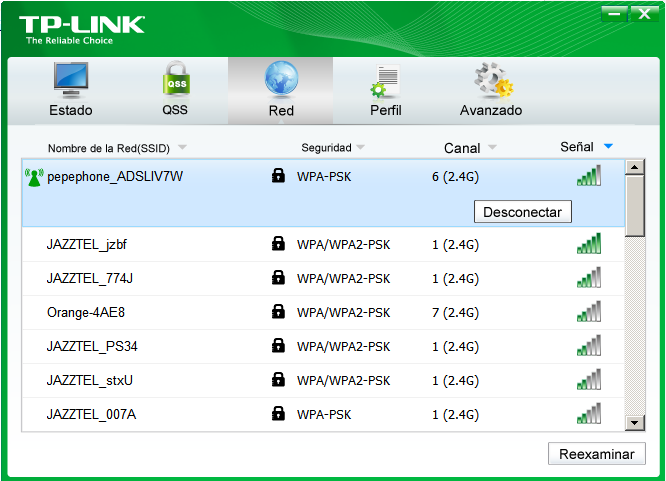This screenshot has height=481, width=666.
Task: Click the network list scrollbar thumb
Action: (x=635, y=206)
